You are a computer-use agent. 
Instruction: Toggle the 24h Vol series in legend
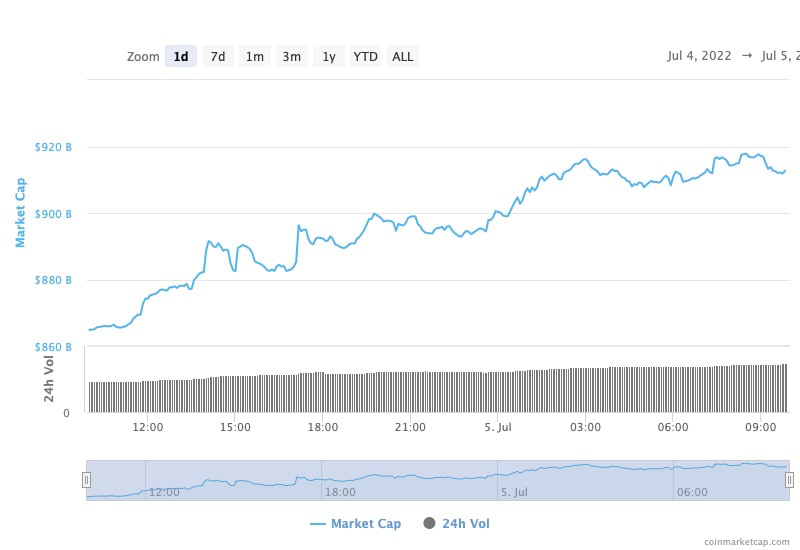457,523
